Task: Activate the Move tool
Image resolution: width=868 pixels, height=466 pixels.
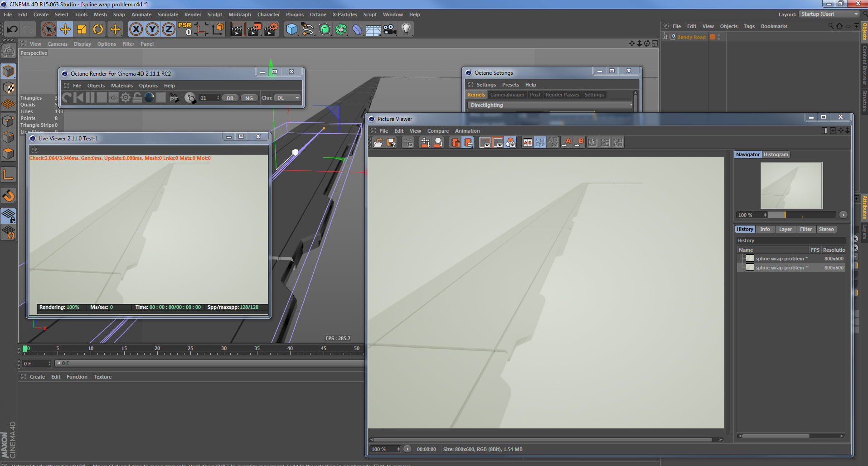Action: point(65,29)
